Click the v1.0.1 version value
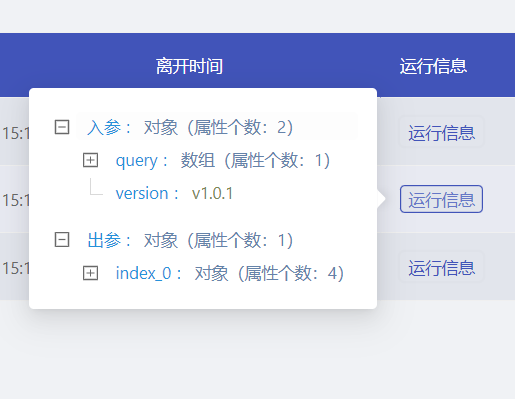Image resolution: width=515 pixels, height=399 pixels. pos(212,194)
